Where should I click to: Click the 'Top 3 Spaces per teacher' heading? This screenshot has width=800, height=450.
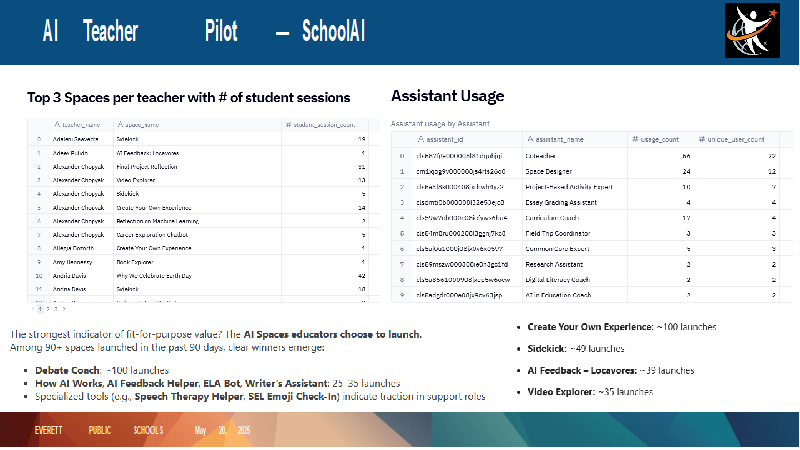tap(188, 97)
